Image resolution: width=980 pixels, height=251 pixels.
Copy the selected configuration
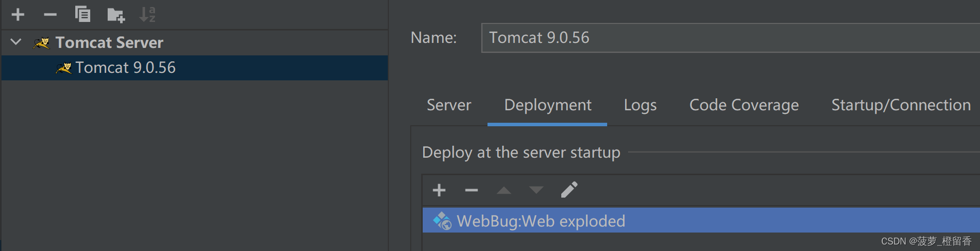pyautogui.click(x=83, y=14)
